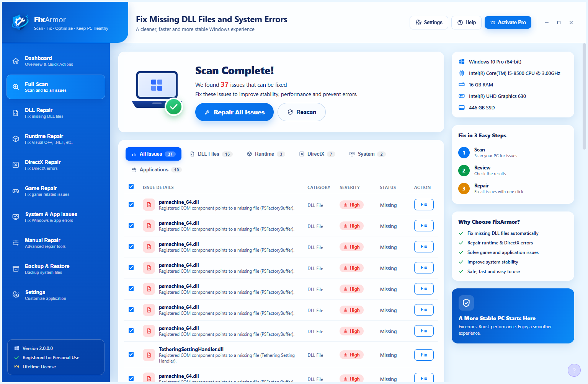Open the System & App Issues monitor icon

(x=16, y=217)
